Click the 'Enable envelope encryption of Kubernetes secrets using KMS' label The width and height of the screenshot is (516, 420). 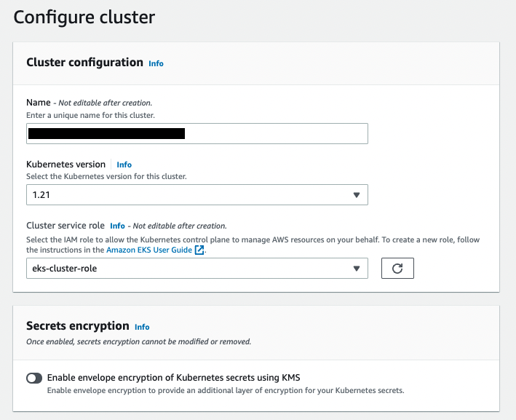(x=173, y=378)
